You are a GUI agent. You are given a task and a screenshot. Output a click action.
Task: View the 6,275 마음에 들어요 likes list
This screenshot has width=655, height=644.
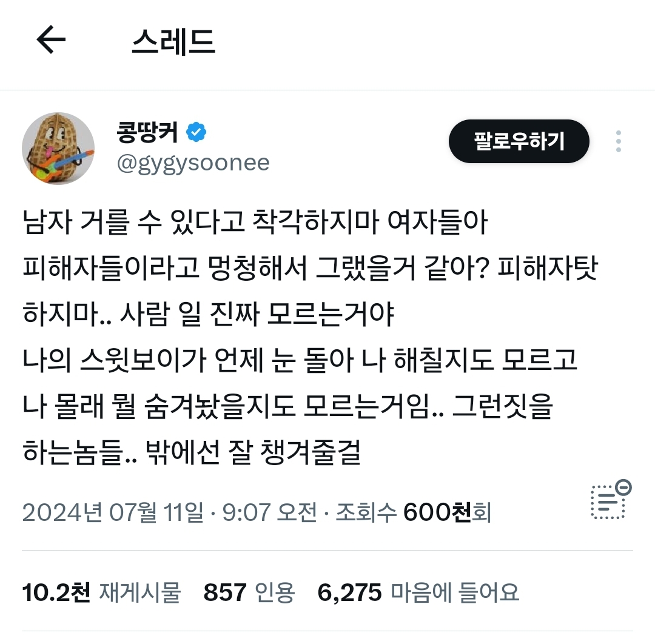(418, 592)
